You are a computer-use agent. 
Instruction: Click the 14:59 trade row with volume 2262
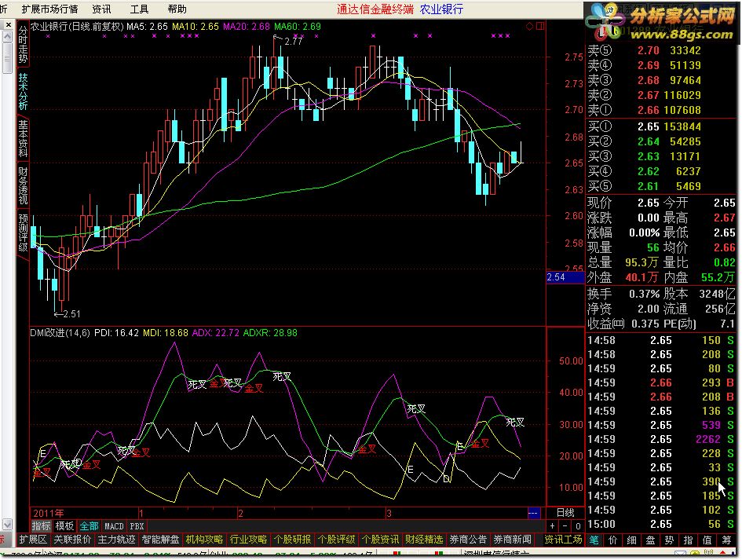[x=661, y=439]
